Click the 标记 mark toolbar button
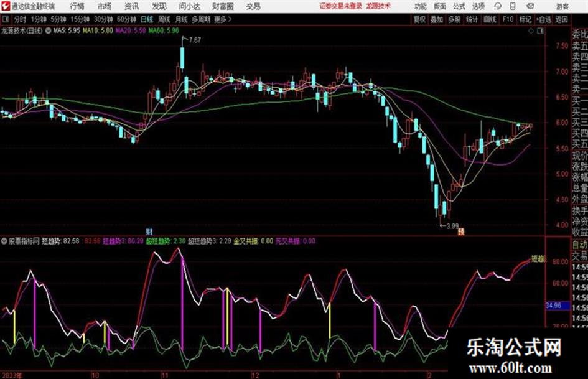The width and height of the screenshot is (588, 379). (525, 19)
